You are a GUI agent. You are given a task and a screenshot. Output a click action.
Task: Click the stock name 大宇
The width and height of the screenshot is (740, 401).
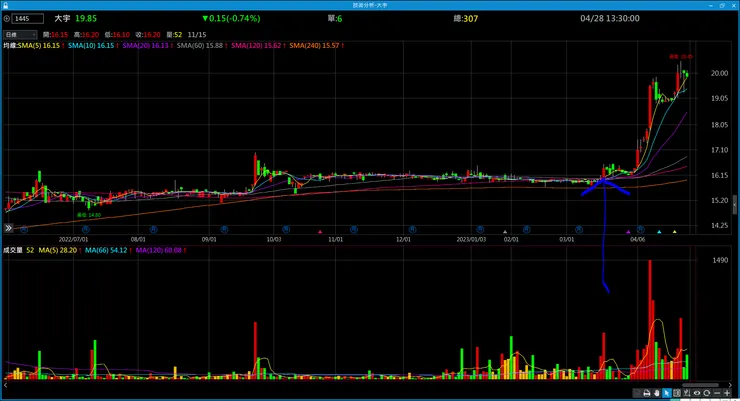click(62, 18)
